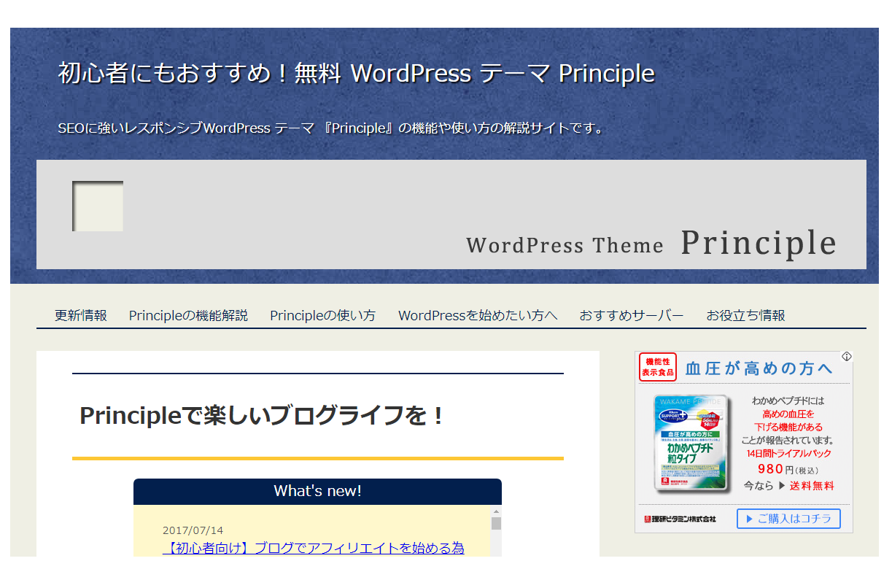This screenshot has height=588, width=892.
Task: Click the What's new! scrollbar up arrow
Action: click(x=496, y=511)
